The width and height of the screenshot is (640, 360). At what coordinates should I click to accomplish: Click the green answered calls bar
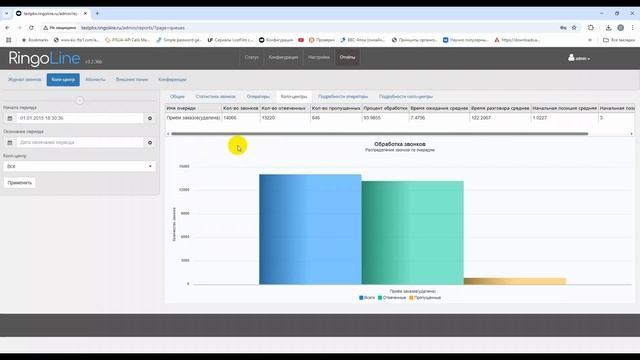[x=413, y=233]
